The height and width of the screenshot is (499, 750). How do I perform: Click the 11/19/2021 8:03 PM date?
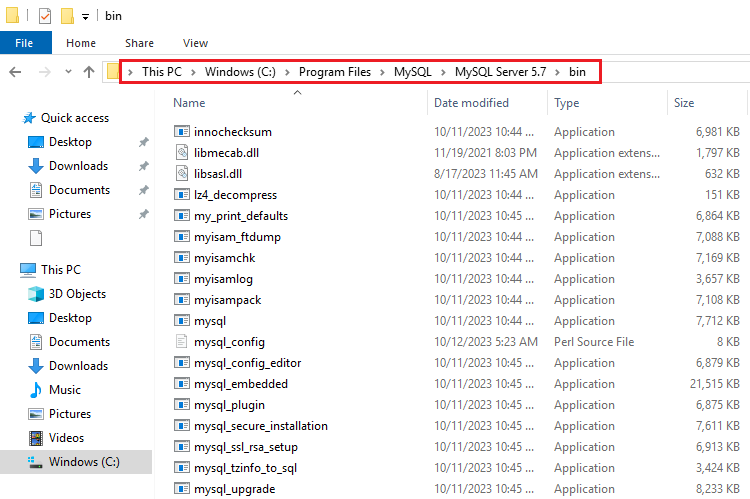485,153
